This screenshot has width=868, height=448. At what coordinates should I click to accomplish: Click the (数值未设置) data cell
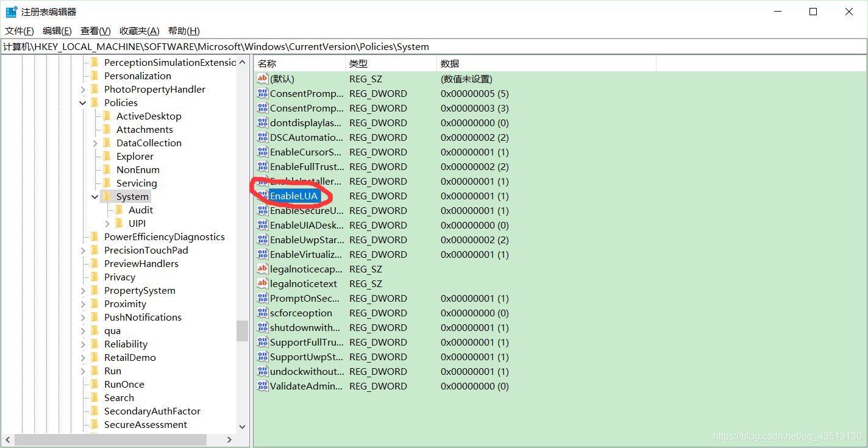466,79
